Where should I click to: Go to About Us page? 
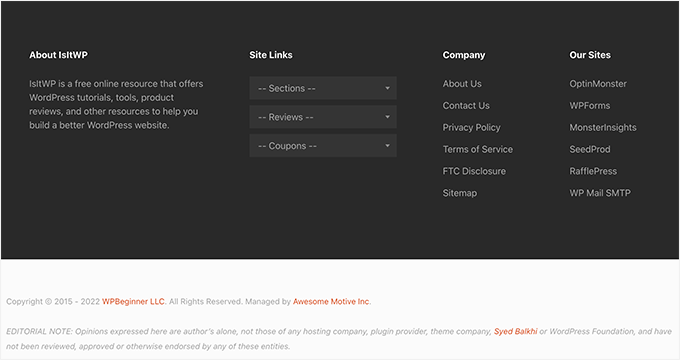462,84
